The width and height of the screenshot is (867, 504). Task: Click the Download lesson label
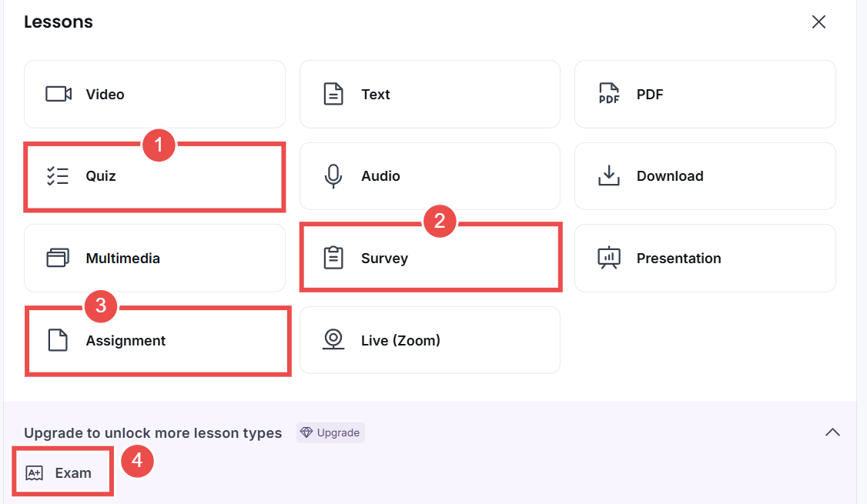pos(670,176)
